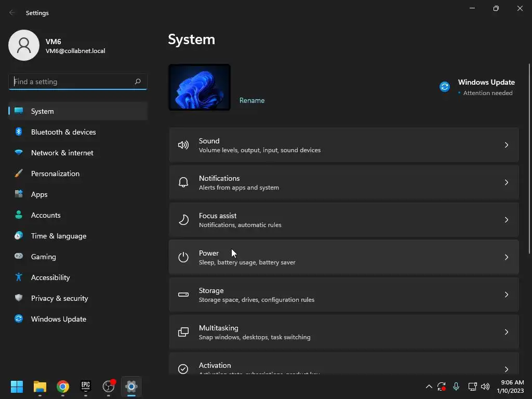Click the volume speaker tray icon
Viewport: 532px width, 399px height.
click(x=485, y=387)
